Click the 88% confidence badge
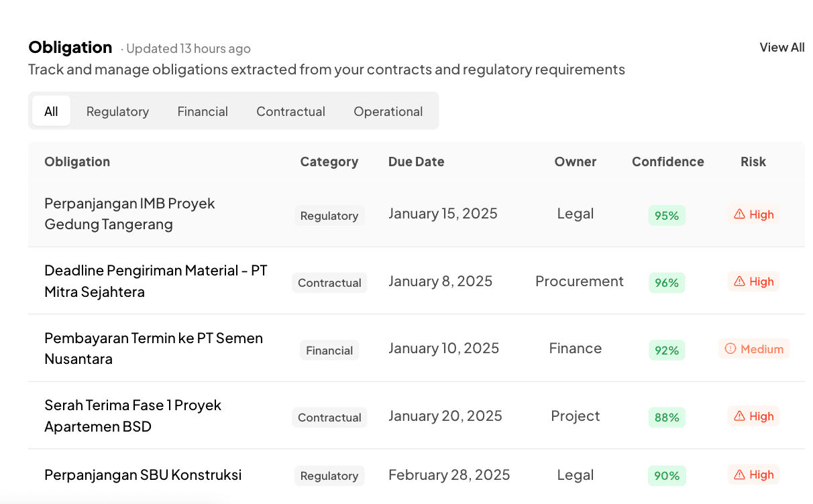This screenshot has height=504, width=813. click(667, 417)
